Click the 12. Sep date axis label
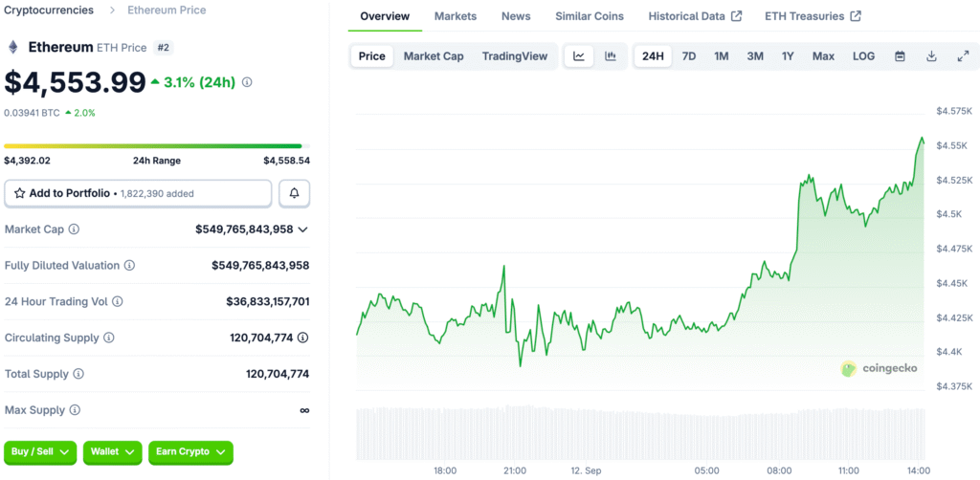Viewport: 980px width, 480px height. tap(586, 470)
